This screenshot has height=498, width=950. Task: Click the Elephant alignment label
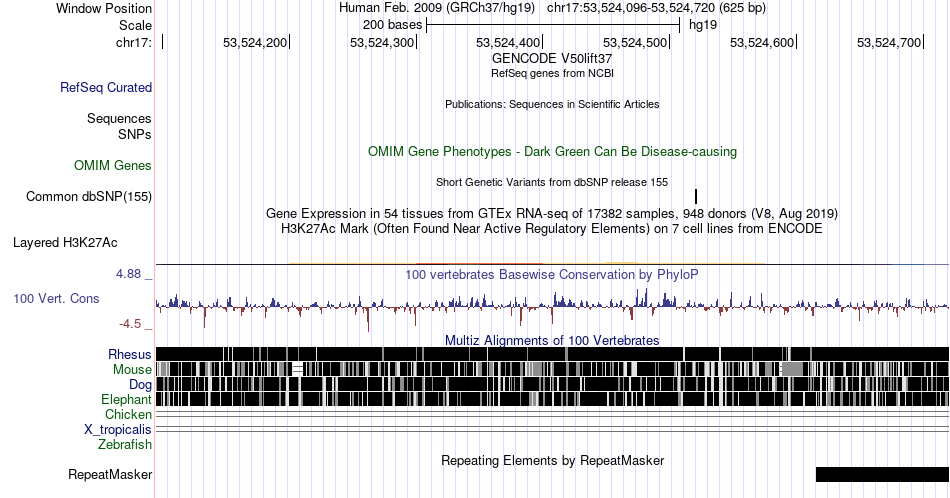pos(126,399)
